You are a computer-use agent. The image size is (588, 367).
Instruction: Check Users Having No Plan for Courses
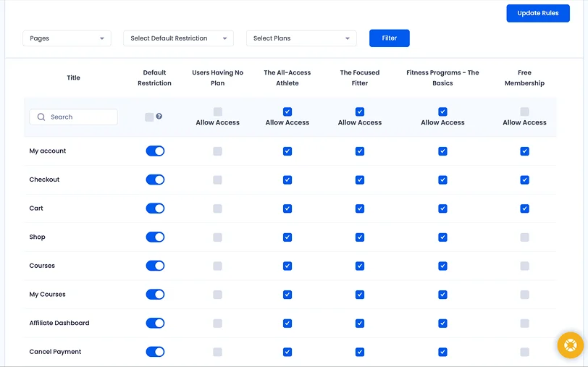tap(217, 266)
